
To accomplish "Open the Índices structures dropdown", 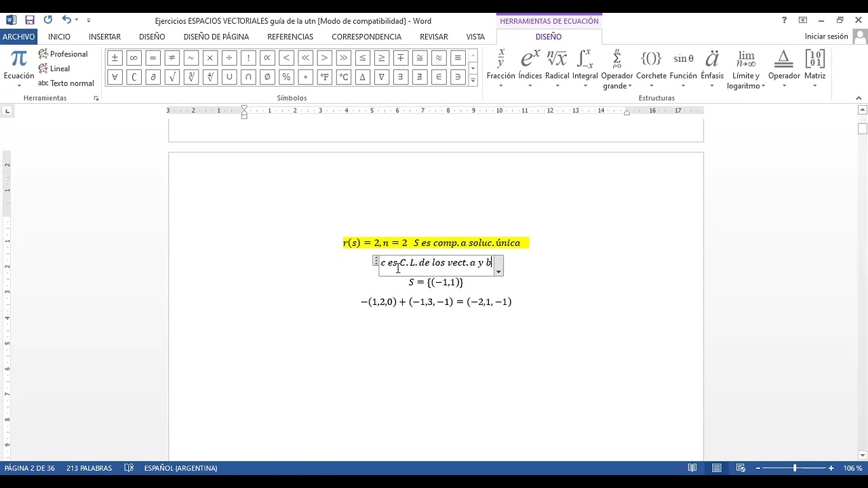I will click(x=530, y=68).
